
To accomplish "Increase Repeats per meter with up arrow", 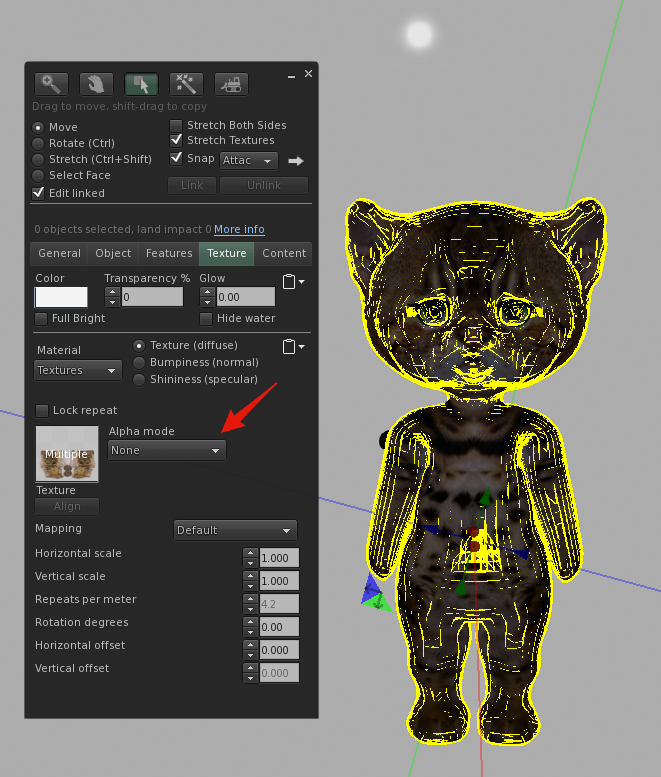I will point(250,599).
